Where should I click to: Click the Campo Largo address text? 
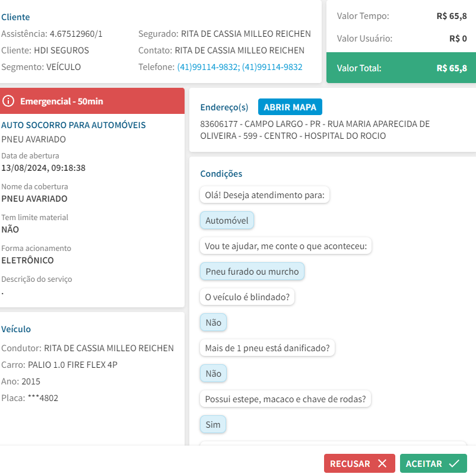point(315,130)
